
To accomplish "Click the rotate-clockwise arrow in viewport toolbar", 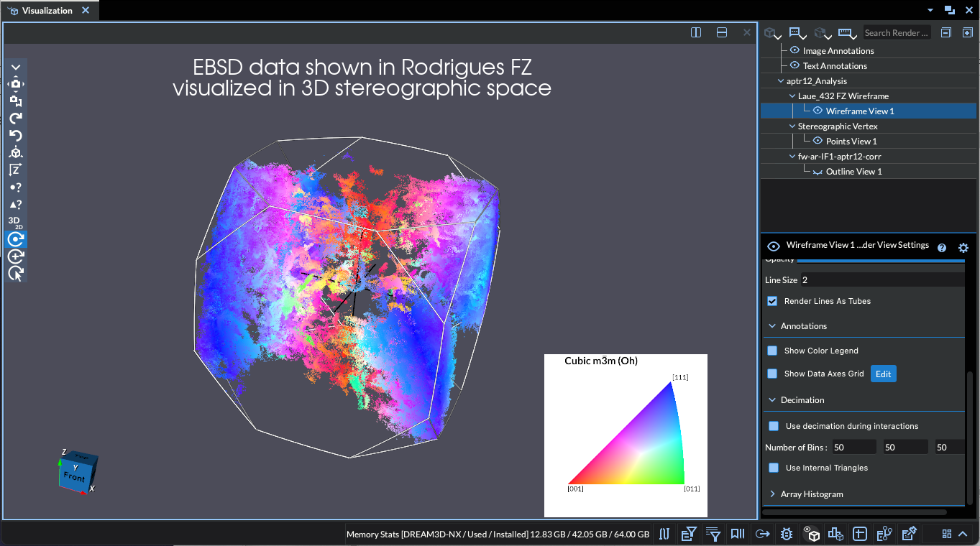I will tap(15, 119).
